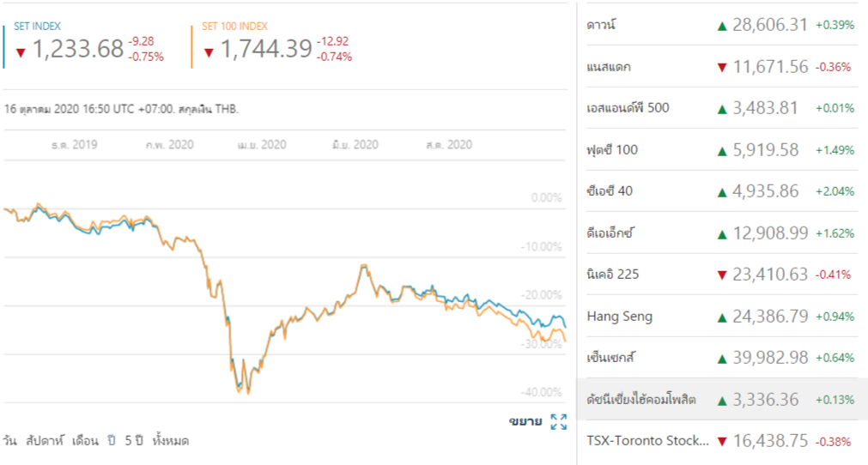Click the green up arrow in ดาวน์ row

click(722, 26)
